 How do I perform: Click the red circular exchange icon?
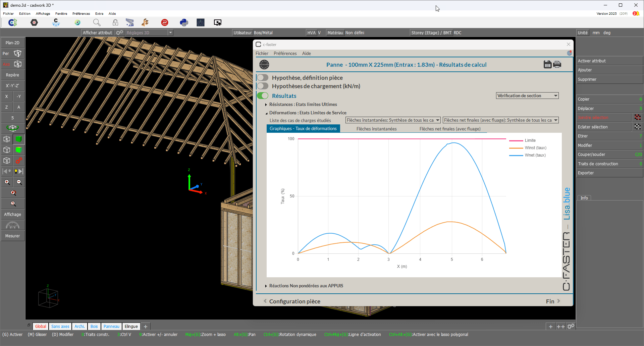[x=165, y=22]
